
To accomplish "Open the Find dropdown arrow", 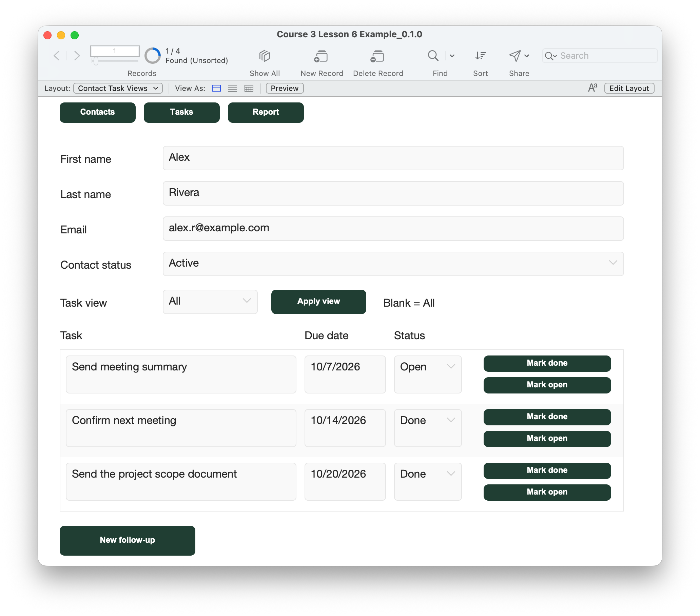I will click(452, 56).
